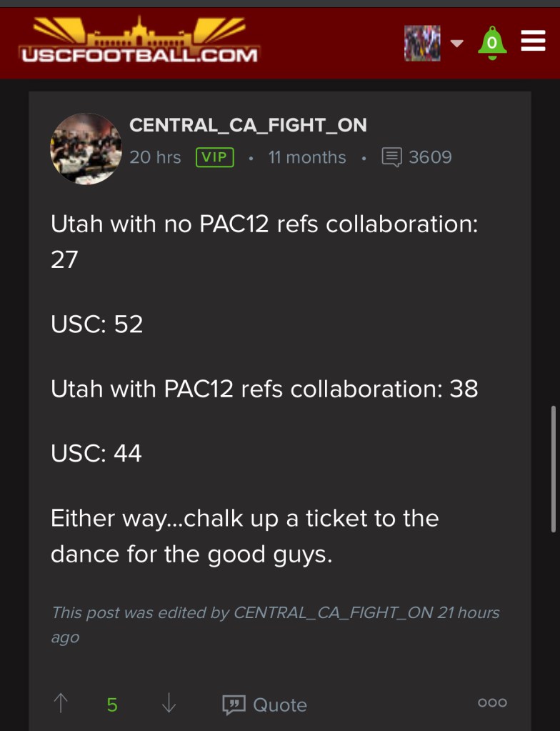Click the green vote score of 5
This screenshot has height=731, width=560.
point(112,705)
